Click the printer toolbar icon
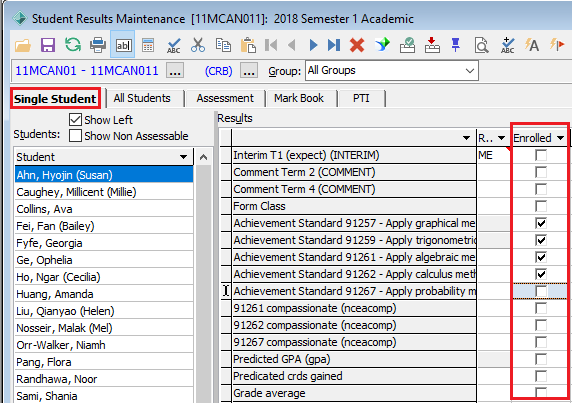Image resolution: width=572 pixels, height=403 pixels. 98,45
